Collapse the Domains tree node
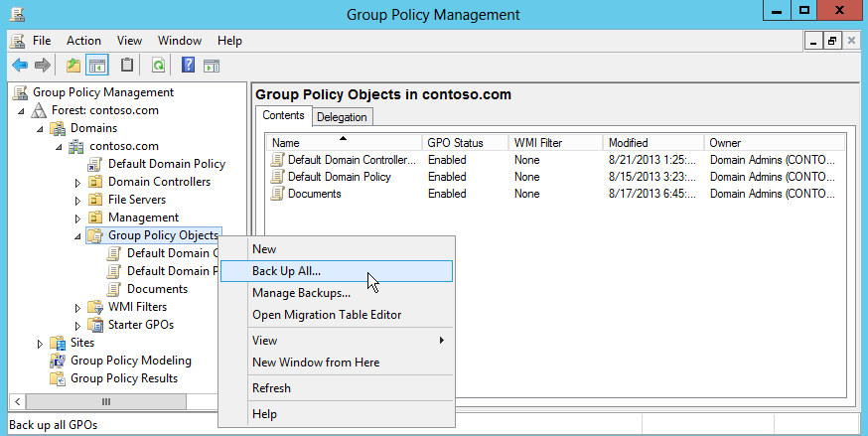This screenshot has height=436, width=868. pyautogui.click(x=40, y=129)
